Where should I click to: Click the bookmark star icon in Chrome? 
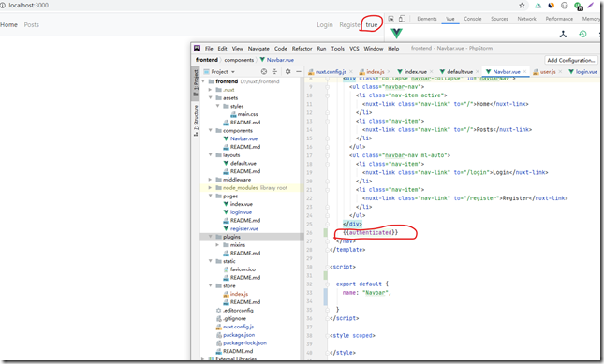[522, 6]
